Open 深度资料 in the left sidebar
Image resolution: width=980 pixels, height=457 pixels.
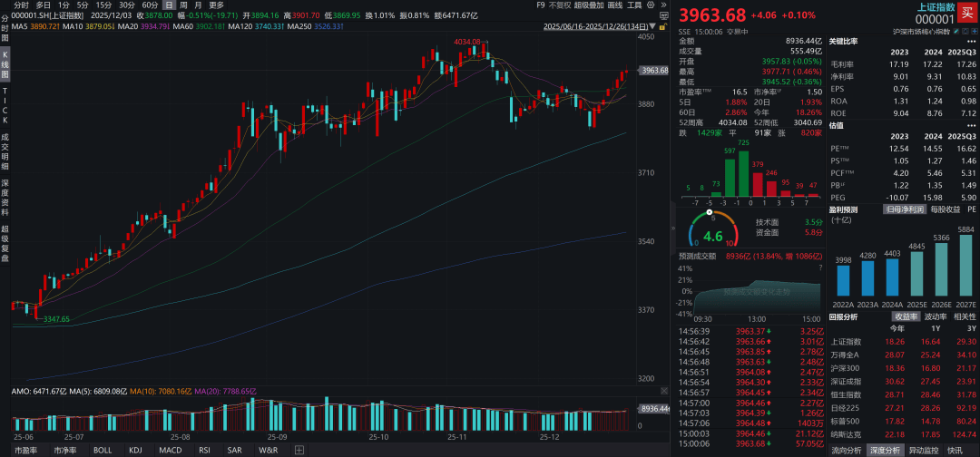(5, 199)
